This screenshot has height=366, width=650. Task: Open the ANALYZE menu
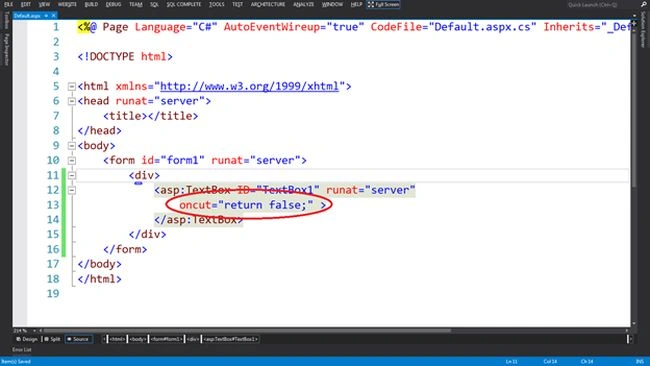[303, 4]
